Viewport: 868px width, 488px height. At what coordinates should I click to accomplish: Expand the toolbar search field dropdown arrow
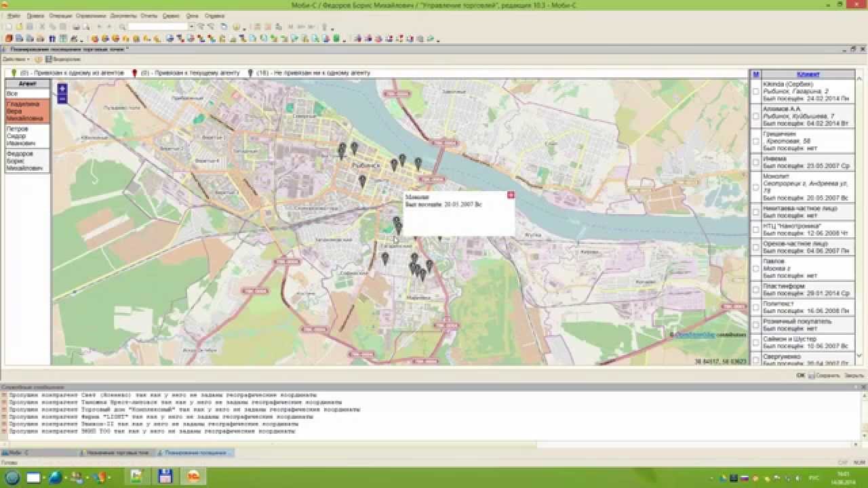pos(191,27)
